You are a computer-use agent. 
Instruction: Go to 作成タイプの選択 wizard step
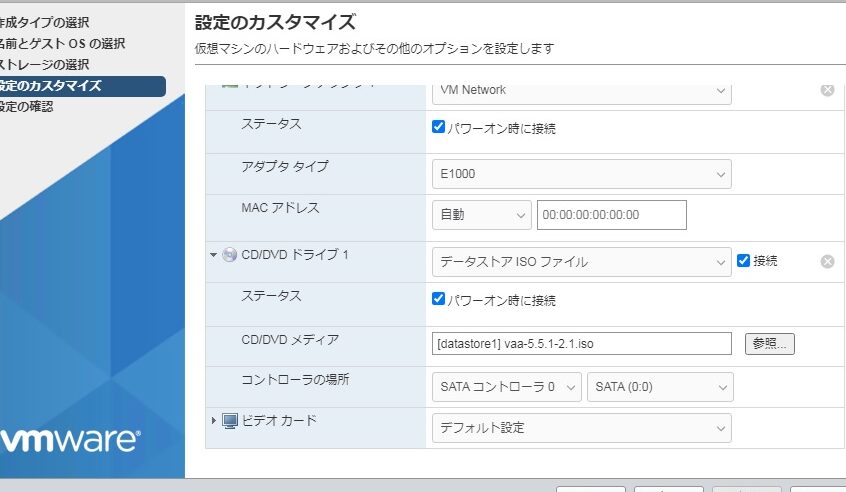click(44, 23)
